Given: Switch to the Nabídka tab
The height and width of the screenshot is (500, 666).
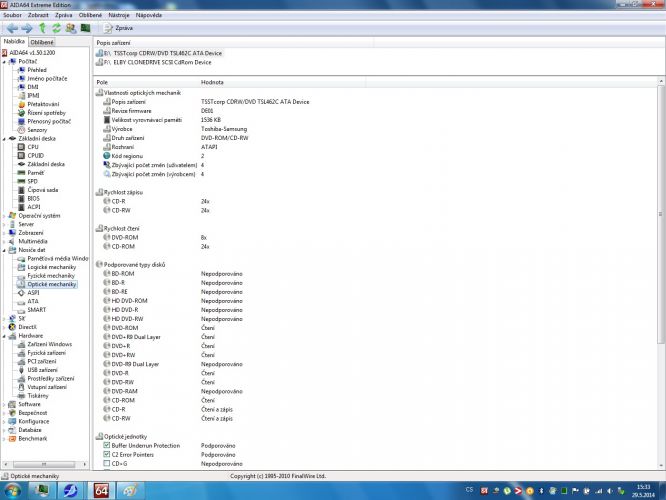Looking at the screenshot, I should point(14,42).
